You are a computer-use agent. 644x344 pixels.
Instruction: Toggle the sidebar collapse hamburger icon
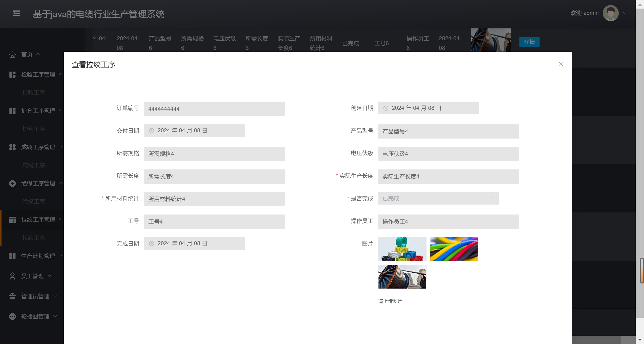(17, 13)
